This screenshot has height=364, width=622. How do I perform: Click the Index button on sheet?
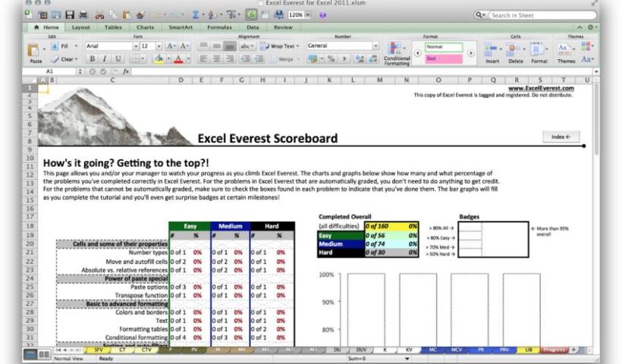click(561, 136)
